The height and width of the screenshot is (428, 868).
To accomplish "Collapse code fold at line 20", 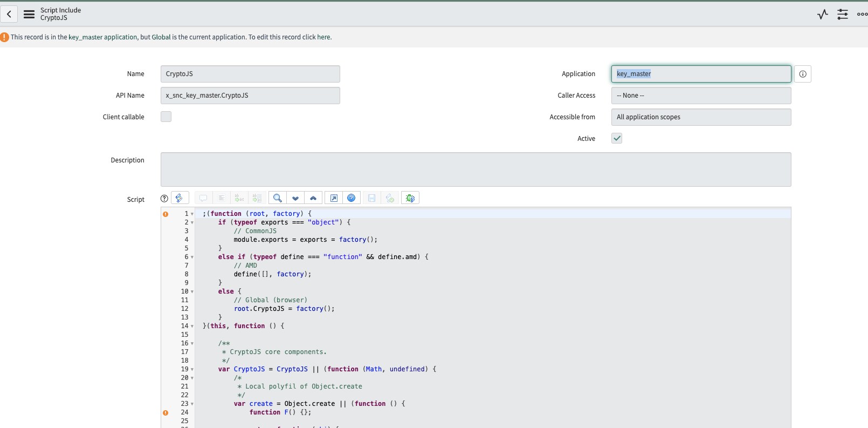I will pos(192,378).
